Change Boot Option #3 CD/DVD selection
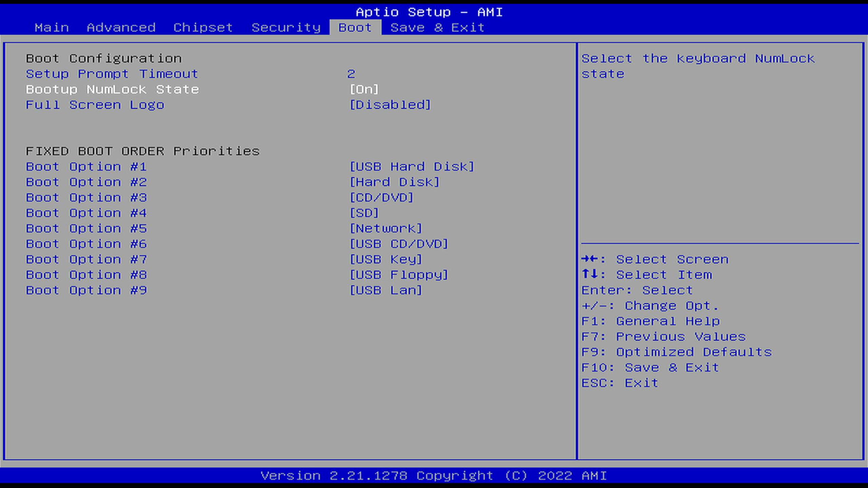 381,198
